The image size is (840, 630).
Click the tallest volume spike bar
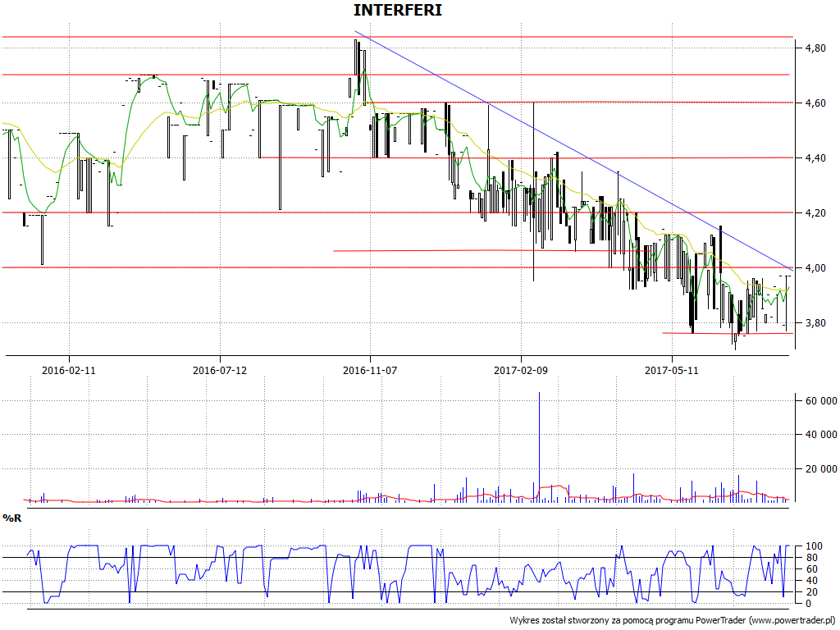[539, 447]
